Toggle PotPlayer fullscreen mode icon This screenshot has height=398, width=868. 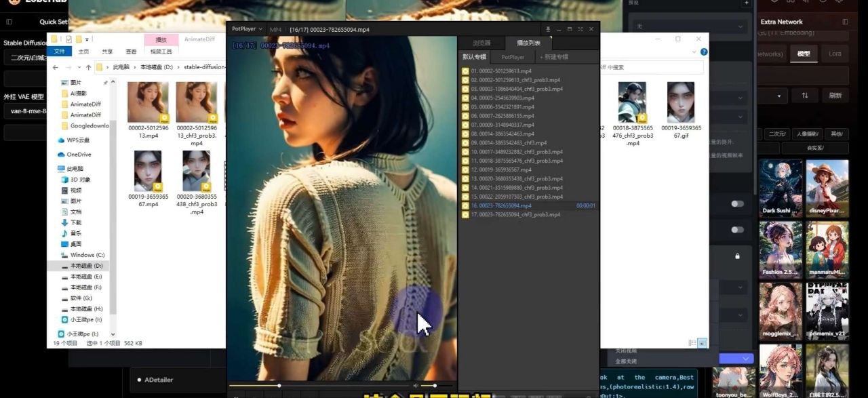(580, 29)
